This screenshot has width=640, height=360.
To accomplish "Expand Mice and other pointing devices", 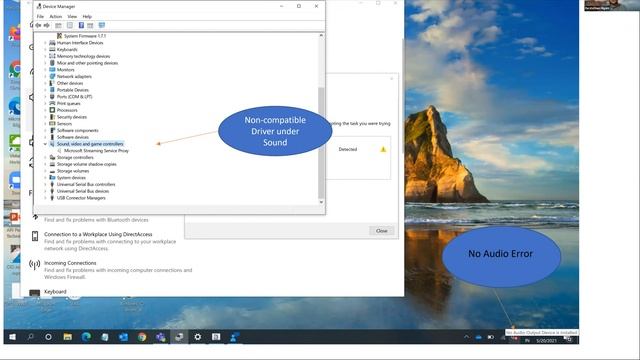I will (x=45, y=63).
